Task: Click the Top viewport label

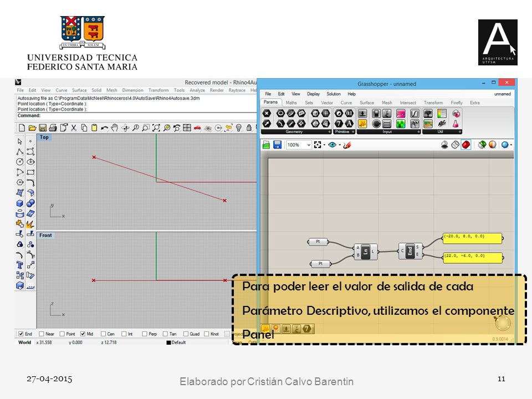Action: 44,137
